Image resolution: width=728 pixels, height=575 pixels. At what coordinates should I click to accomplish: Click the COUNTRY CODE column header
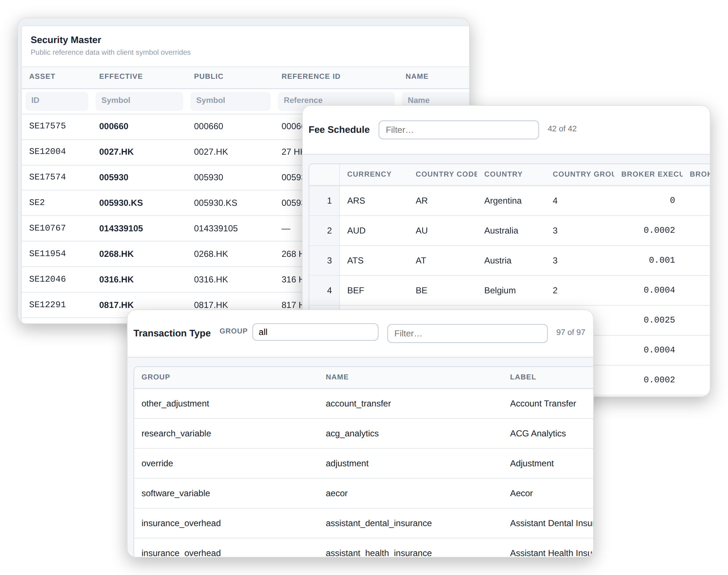[x=446, y=174]
